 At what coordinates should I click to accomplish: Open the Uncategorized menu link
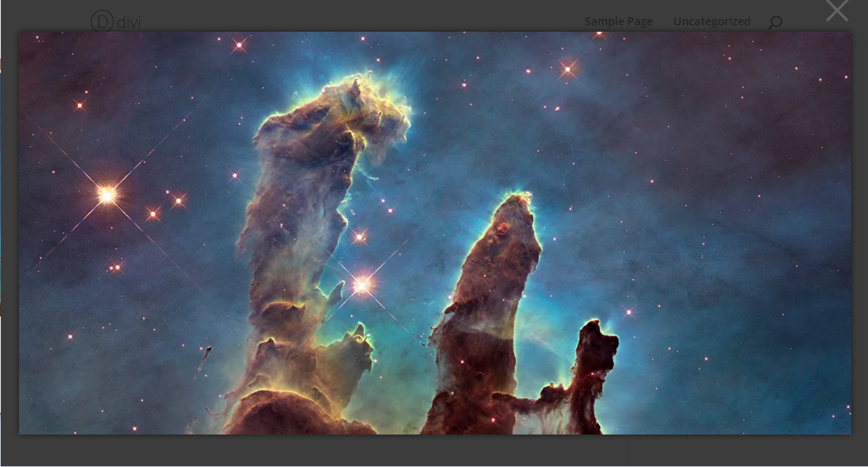click(712, 21)
